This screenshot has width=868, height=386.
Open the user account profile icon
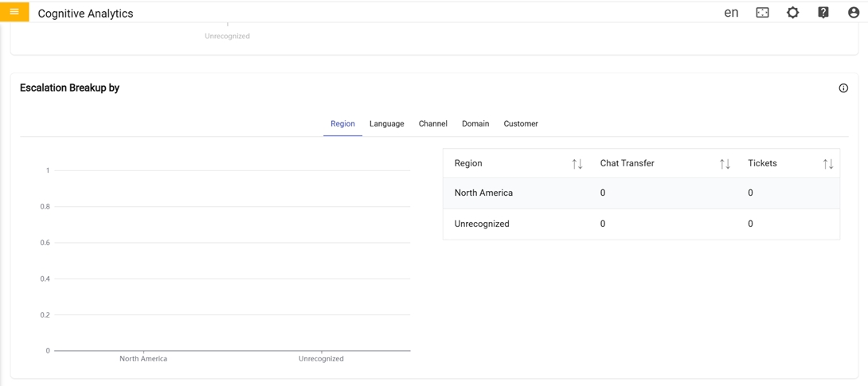pyautogui.click(x=853, y=13)
